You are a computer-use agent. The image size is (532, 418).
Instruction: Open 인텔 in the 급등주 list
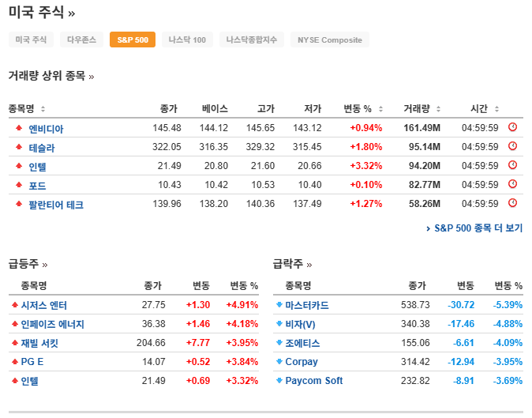[x=29, y=381]
